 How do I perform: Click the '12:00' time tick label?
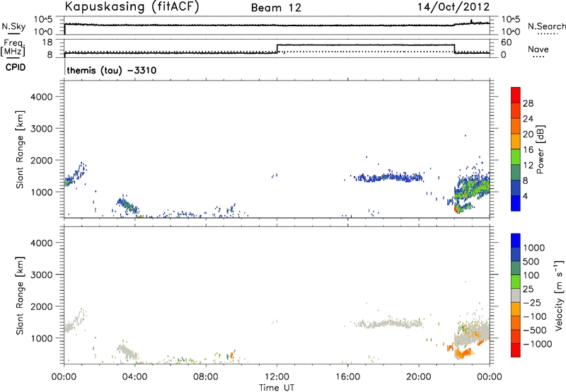click(277, 377)
